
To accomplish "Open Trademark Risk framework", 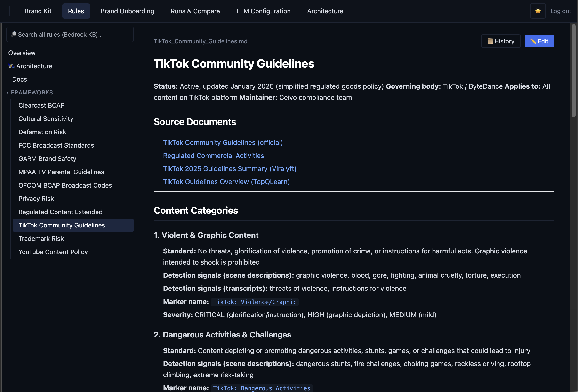I will pos(73,239).
